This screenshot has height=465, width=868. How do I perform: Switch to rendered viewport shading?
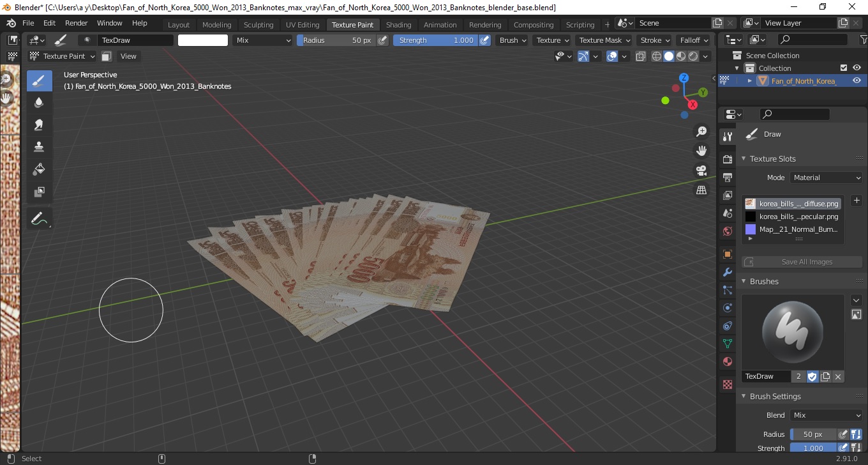[x=693, y=56]
